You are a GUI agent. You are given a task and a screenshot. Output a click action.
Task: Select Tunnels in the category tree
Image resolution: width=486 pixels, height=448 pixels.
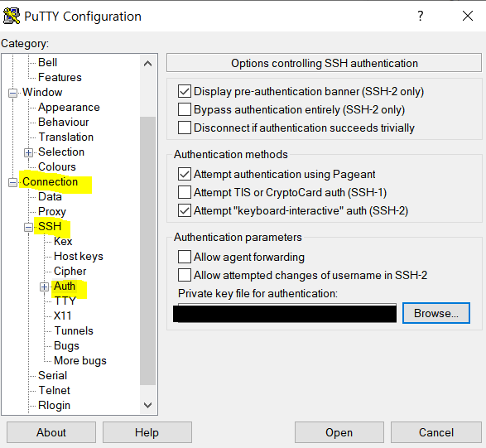74,330
